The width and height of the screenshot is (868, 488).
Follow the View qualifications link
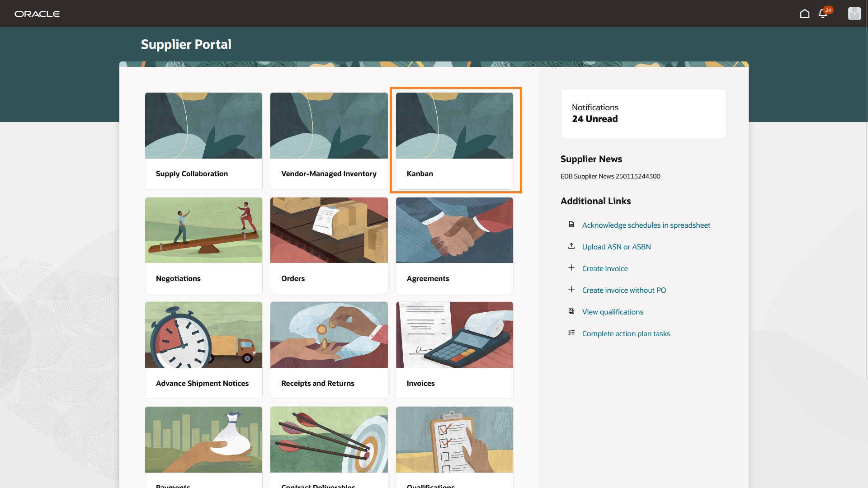pos(613,311)
